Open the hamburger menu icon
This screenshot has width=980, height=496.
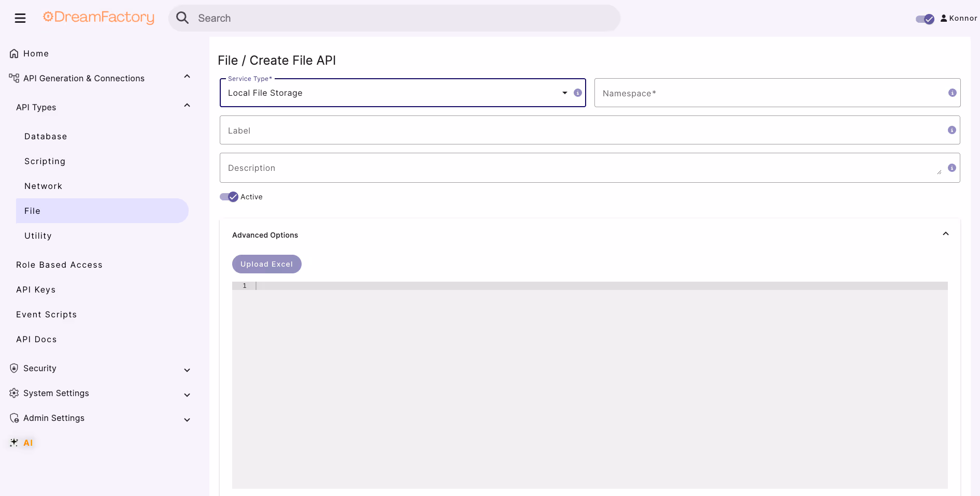(x=20, y=18)
